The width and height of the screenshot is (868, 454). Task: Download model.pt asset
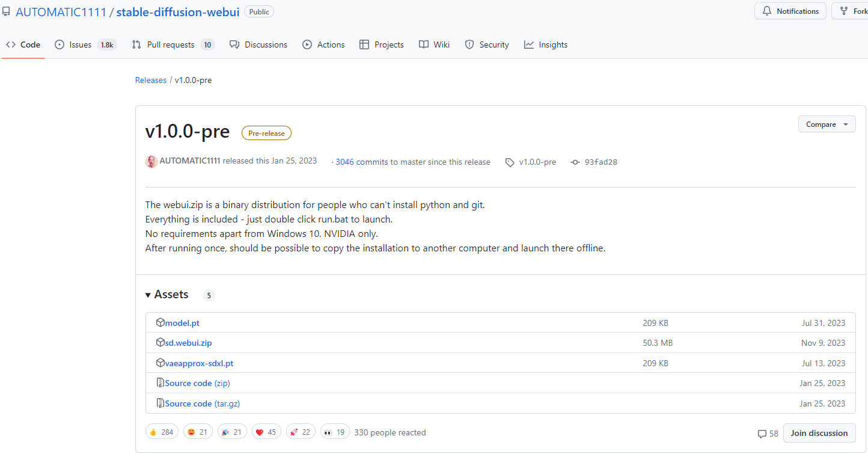tap(182, 323)
